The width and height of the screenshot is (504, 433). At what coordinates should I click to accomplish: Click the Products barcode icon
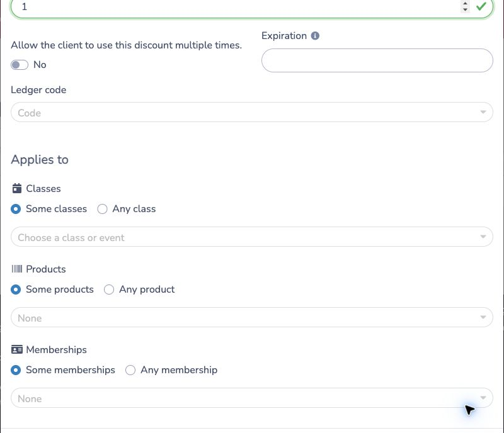(17, 269)
